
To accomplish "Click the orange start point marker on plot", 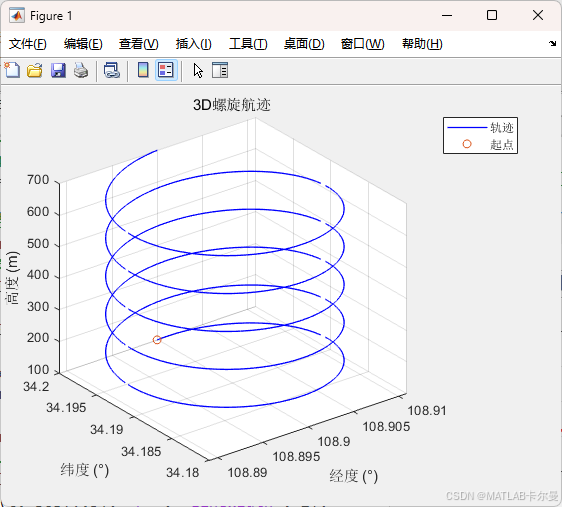I will (157, 340).
